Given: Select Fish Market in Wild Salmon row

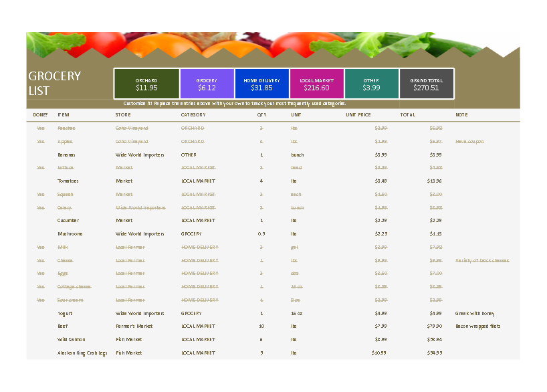Looking at the screenshot, I should click(129, 339).
